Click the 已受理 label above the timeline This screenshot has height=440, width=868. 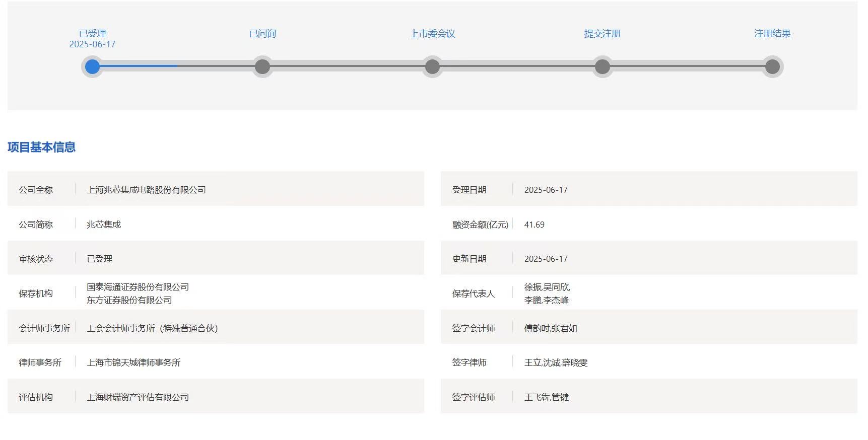[92, 33]
